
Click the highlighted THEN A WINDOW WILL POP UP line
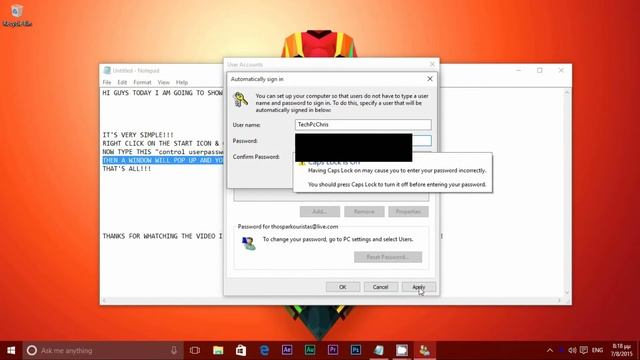pyautogui.click(x=163, y=160)
